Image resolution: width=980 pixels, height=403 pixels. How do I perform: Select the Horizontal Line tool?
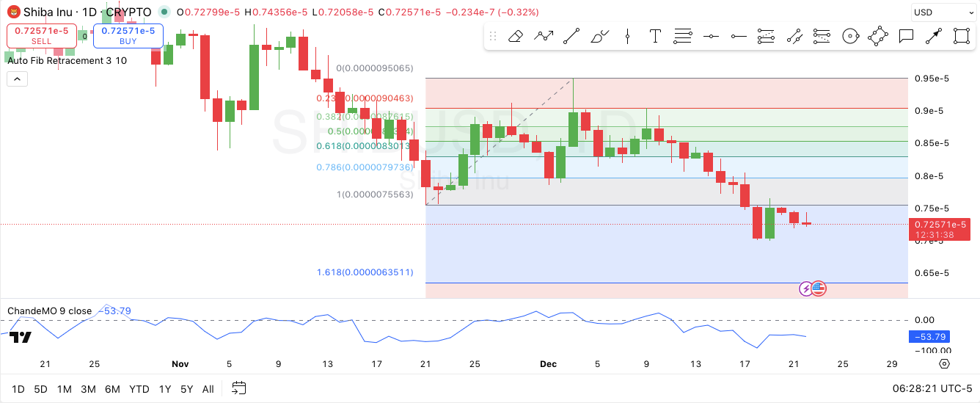tap(711, 36)
